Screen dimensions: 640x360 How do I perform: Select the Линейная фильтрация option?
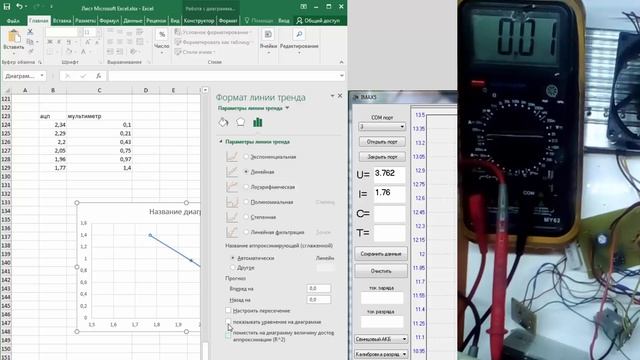tap(246, 232)
